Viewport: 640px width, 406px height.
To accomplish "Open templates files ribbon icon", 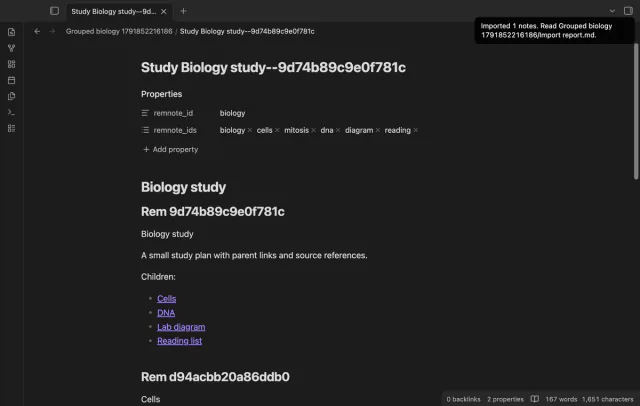I will point(11,96).
